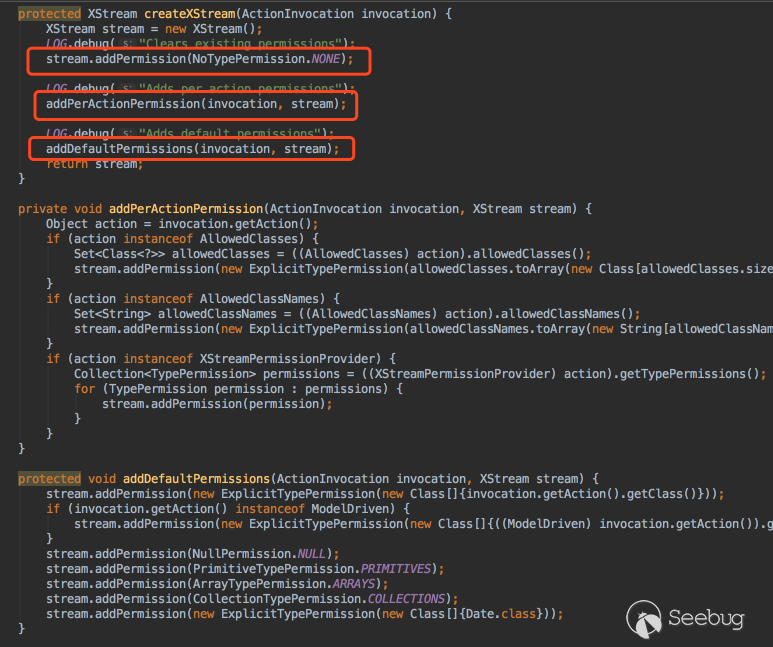This screenshot has width=773, height=647.
Task: Click the PrimitiveTypePermission.PRIMITIVES line
Action: point(245,569)
